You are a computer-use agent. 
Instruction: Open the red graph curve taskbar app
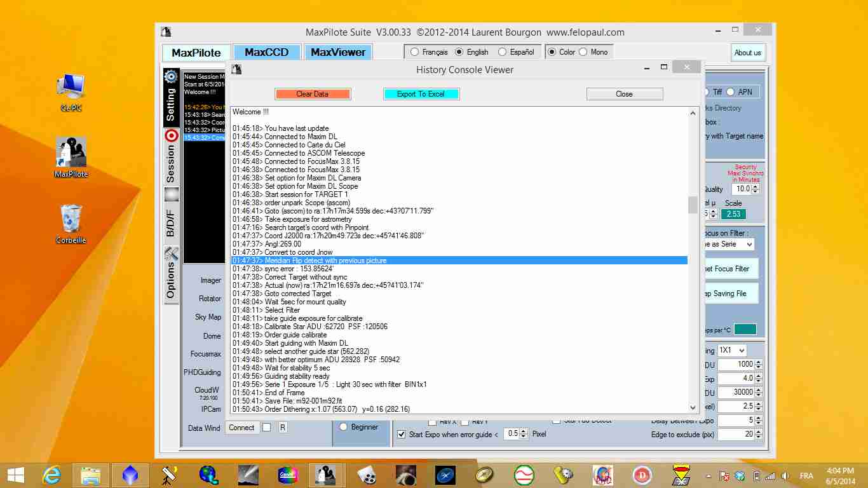524,475
